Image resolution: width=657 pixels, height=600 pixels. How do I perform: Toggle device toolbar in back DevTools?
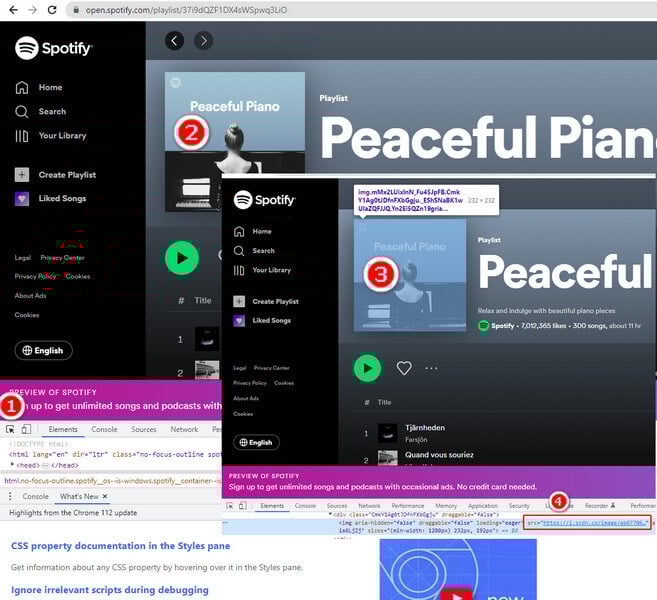[x=26, y=429]
